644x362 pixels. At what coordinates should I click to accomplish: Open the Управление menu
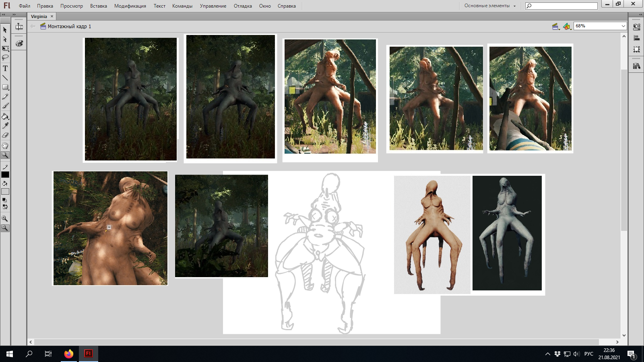(213, 6)
